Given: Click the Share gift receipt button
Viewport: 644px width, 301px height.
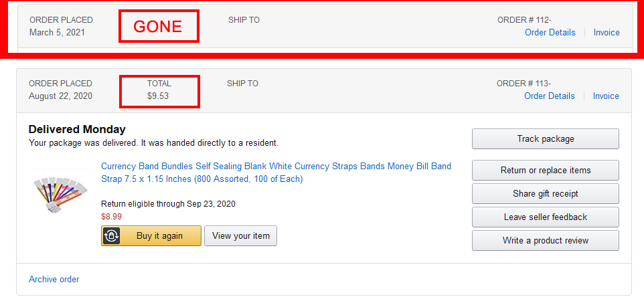Looking at the screenshot, I should coord(545,193).
